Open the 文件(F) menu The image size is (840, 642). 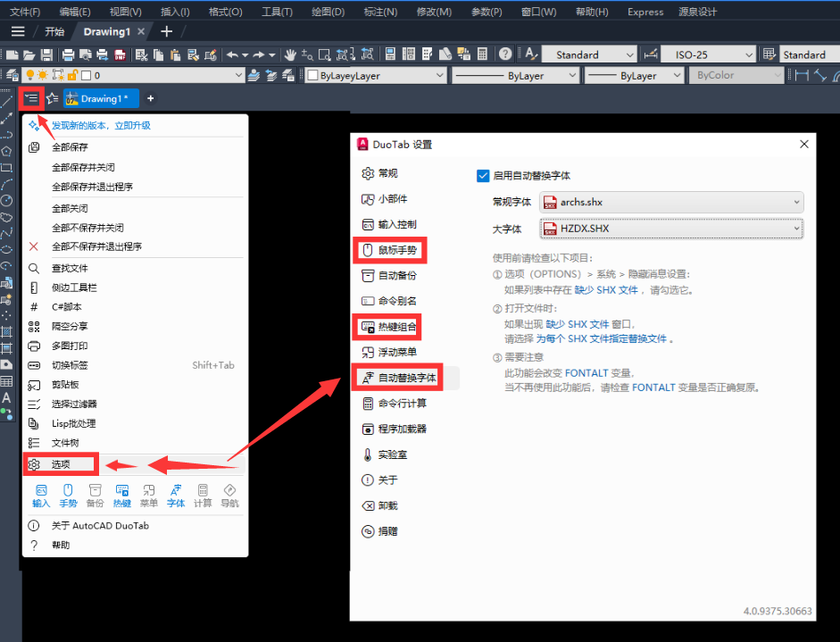point(25,12)
